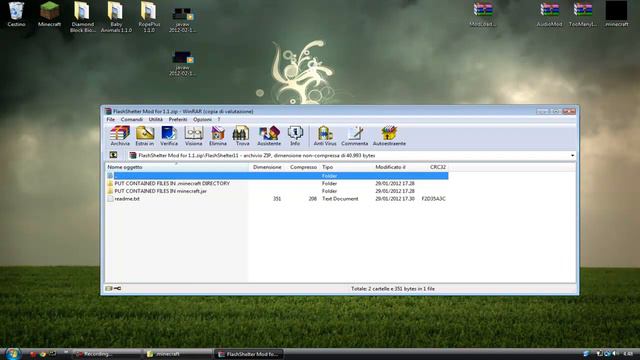Select the parent folder '..' row
Viewport: 640px width, 360px height.
[x=277, y=176]
